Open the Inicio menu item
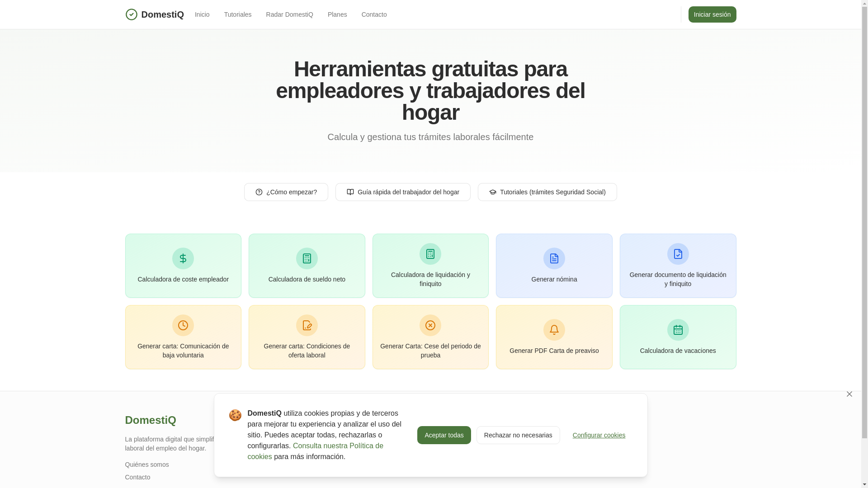 202,14
